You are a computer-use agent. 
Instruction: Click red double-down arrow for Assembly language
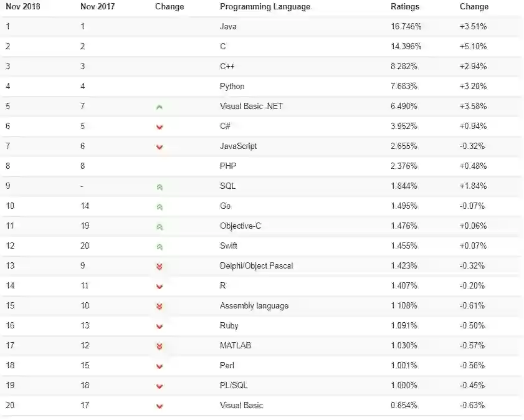pos(160,307)
